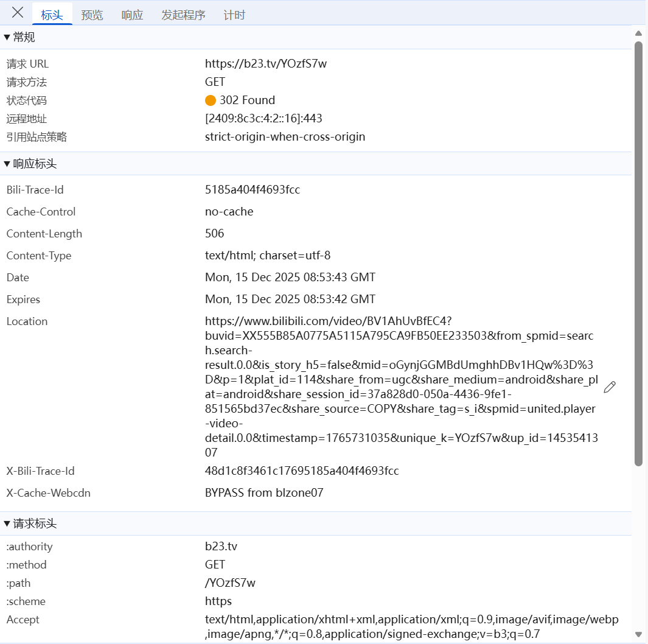Click the 引用站点策略 label

coord(37,137)
